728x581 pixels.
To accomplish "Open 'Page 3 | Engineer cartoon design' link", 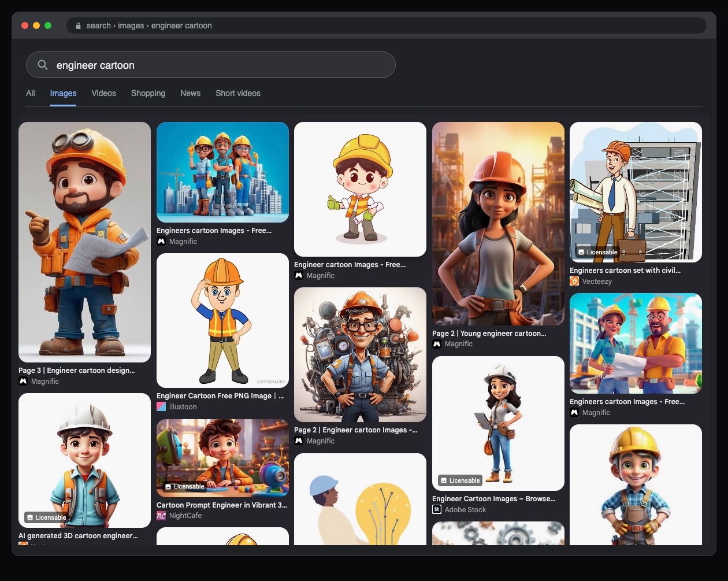I will pos(77,370).
